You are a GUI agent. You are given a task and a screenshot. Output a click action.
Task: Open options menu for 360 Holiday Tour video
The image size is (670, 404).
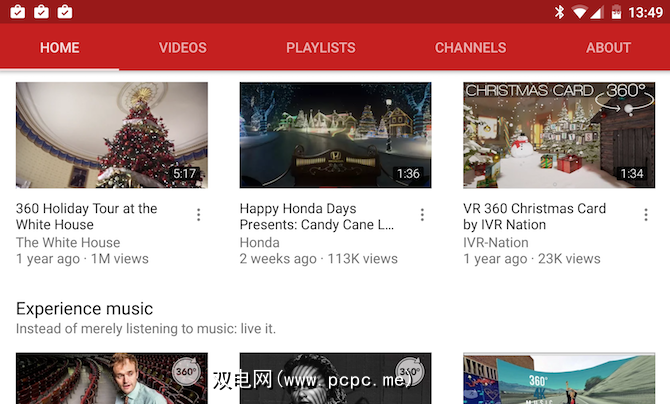point(199,215)
